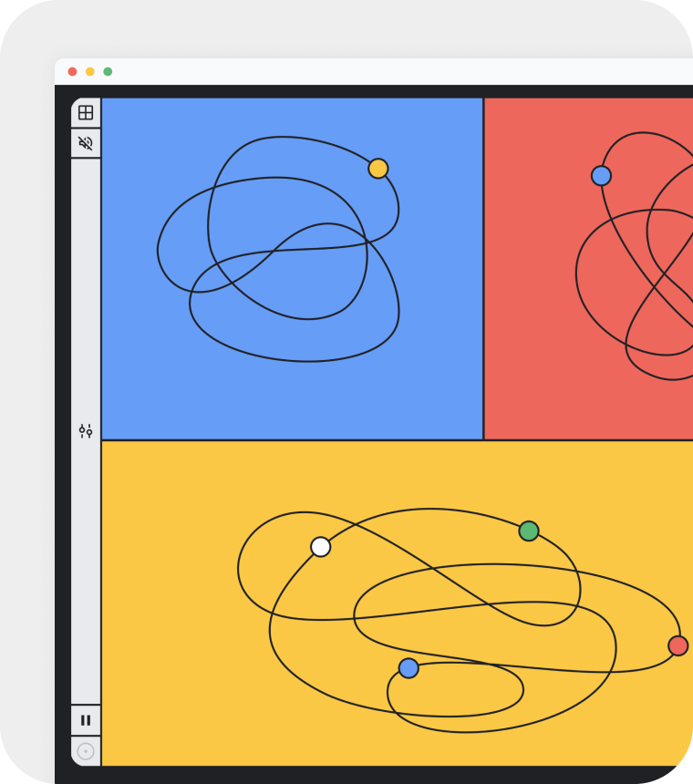This screenshot has width=693, height=784.
Task: Click the white dot in yellow panel
Action: pos(320,547)
